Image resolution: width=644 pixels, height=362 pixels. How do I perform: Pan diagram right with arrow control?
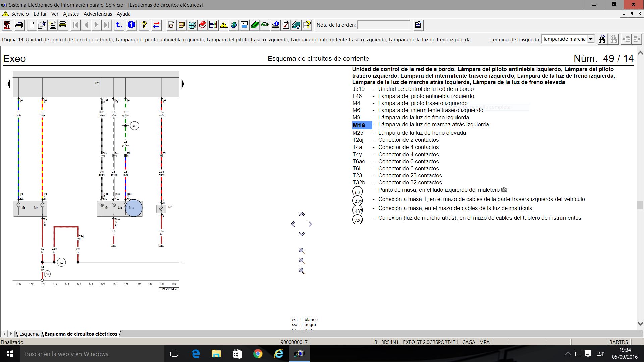[x=310, y=224]
